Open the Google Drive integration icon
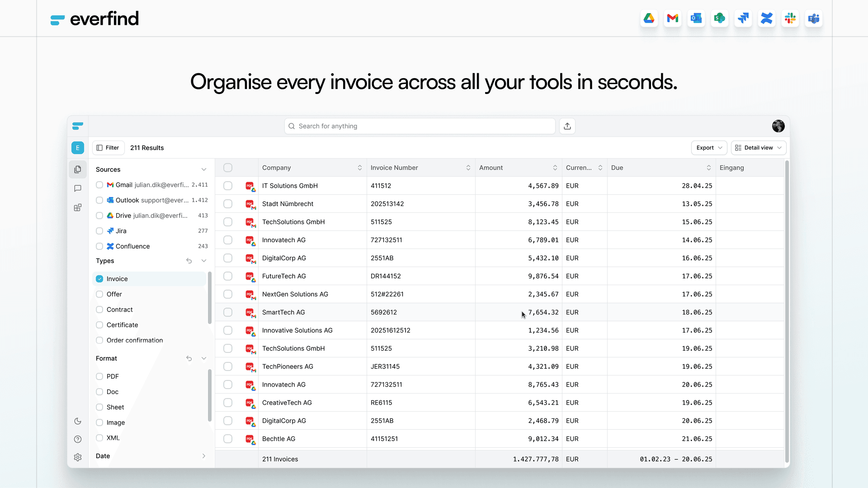868x488 pixels. (649, 18)
